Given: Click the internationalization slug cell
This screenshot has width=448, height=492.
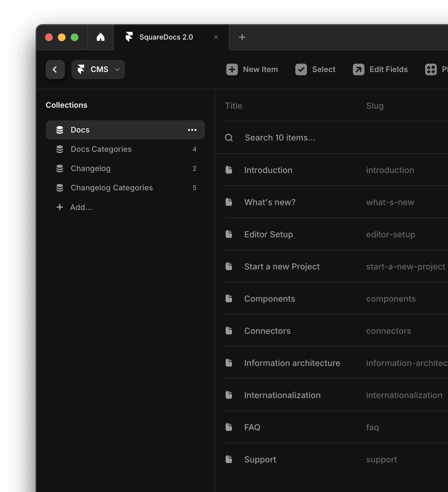Looking at the screenshot, I should 404,395.
